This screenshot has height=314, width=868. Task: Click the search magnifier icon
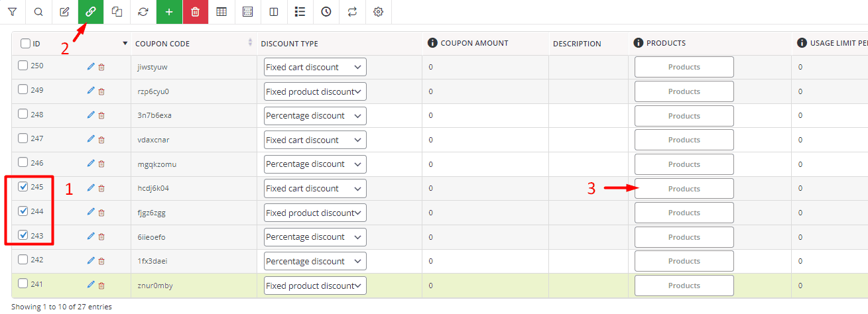[x=38, y=12]
